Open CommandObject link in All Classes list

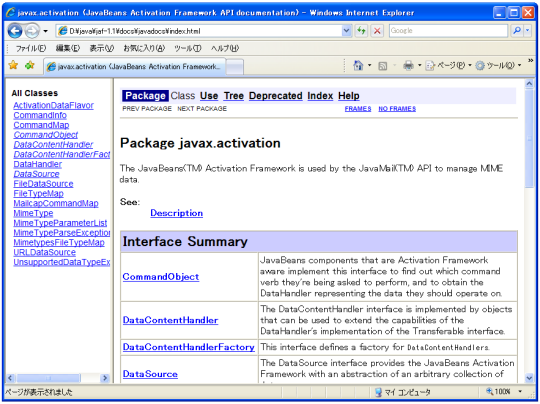(x=45, y=135)
